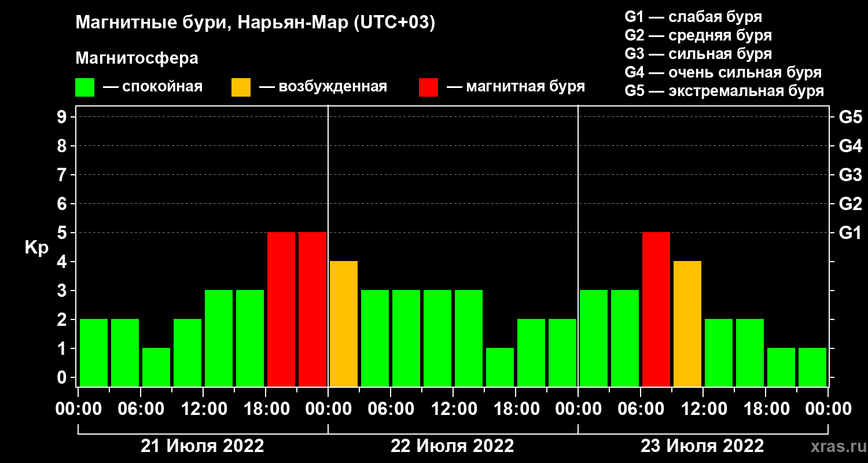Viewport: 868px width, 463px height.
Task: Click the 'G3' right axis label
Action: pyautogui.click(x=850, y=175)
